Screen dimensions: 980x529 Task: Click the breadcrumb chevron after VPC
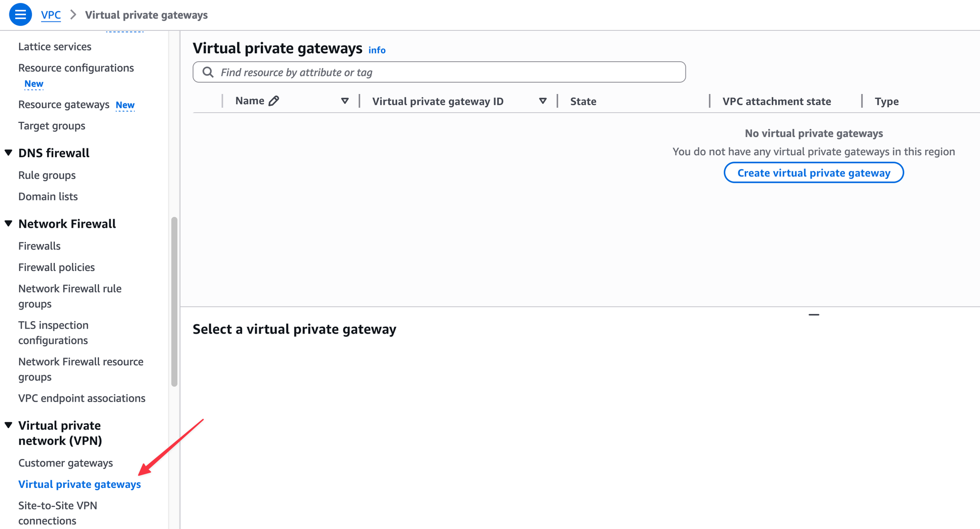pos(73,15)
